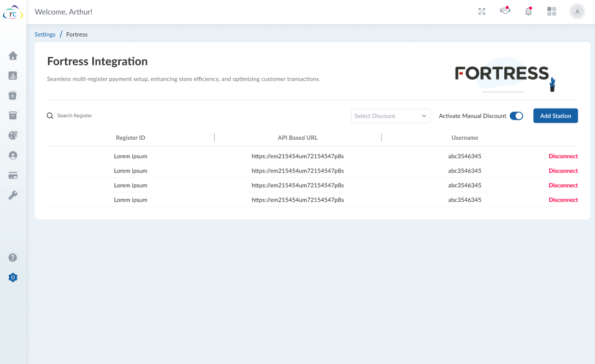Image resolution: width=595 pixels, height=364 pixels.
Task: Click the Fortress logo image
Action: point(505,74)
